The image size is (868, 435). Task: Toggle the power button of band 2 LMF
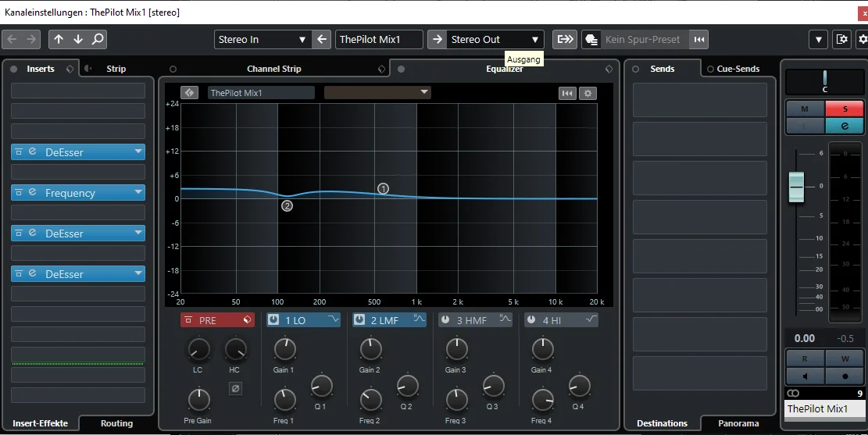[359, 320]
